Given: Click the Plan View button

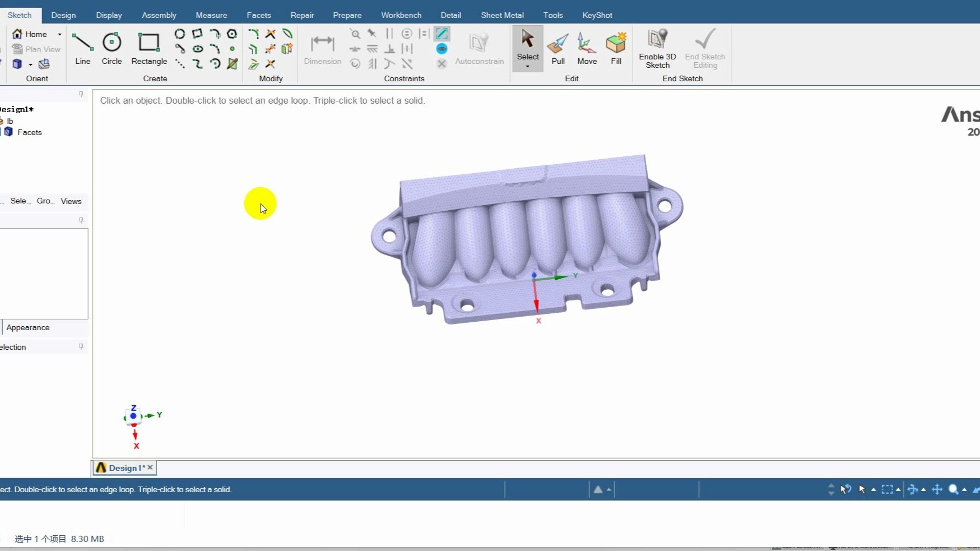Looking at the screenshot, I should point(36,49).
